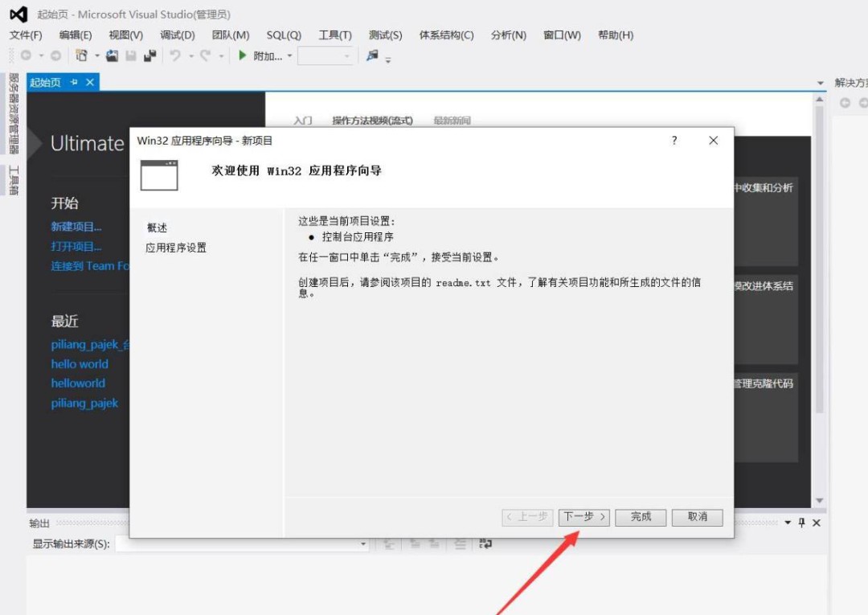This screenshot has width=868, height=615.
Task: Open recent project hello world
Action: coord(80,363)
